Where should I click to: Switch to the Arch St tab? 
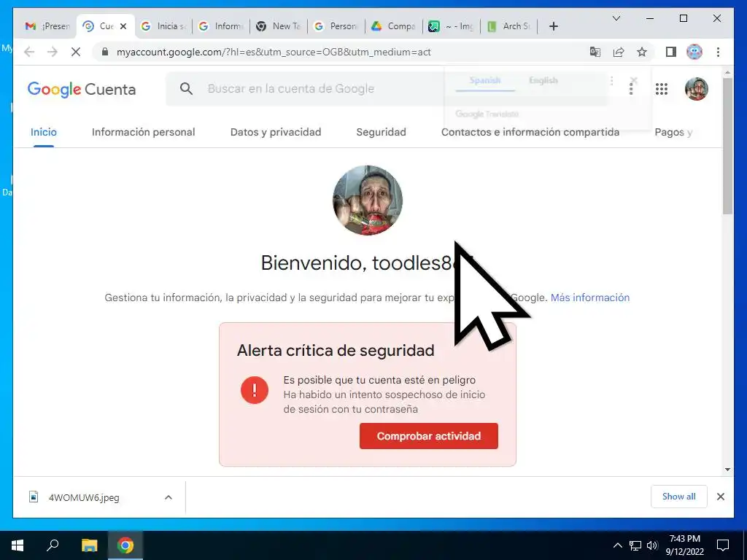click(x=509, y=26)
